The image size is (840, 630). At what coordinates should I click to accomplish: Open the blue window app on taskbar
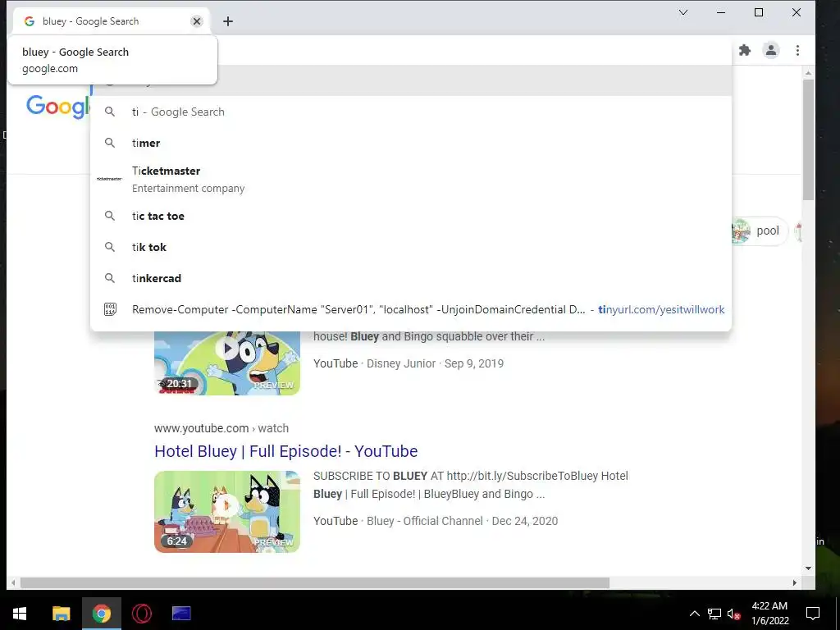(x=181, y=614)
